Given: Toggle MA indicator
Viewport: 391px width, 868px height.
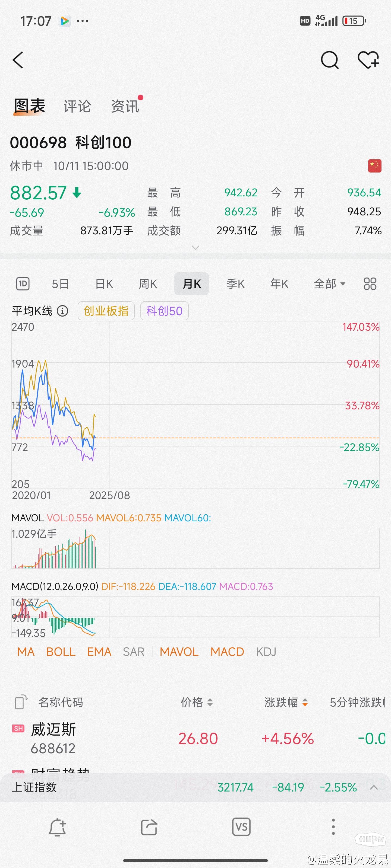Looking at the screenshot, I should coord(26,652).
